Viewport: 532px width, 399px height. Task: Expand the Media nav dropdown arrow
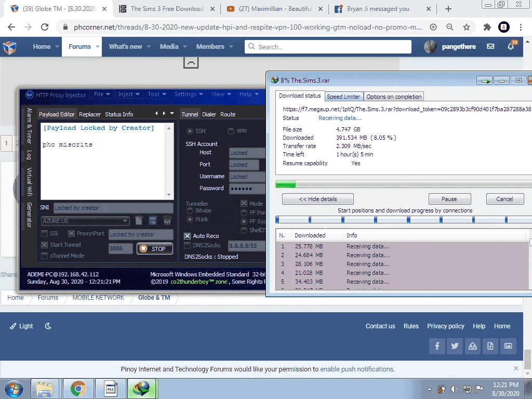(185, 46)
